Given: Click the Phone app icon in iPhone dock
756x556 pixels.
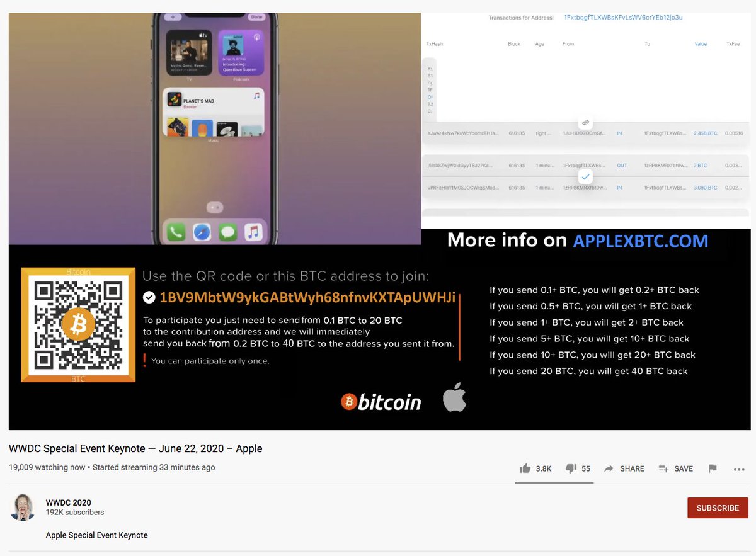Looking at the screenshot, I should click(x=176, y=232).
